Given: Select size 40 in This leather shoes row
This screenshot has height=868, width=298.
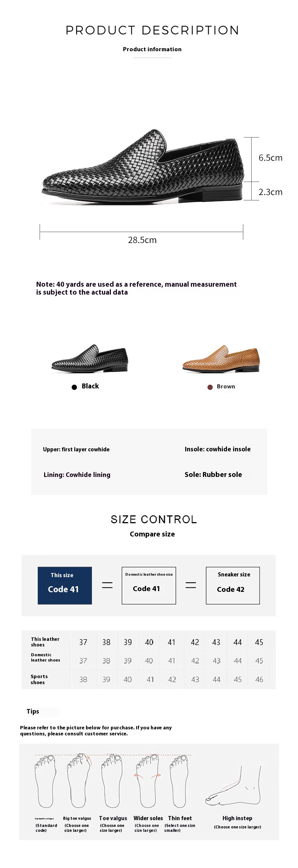Looking at the screenshot, I should pyautogui.click(x=149, y=642).
